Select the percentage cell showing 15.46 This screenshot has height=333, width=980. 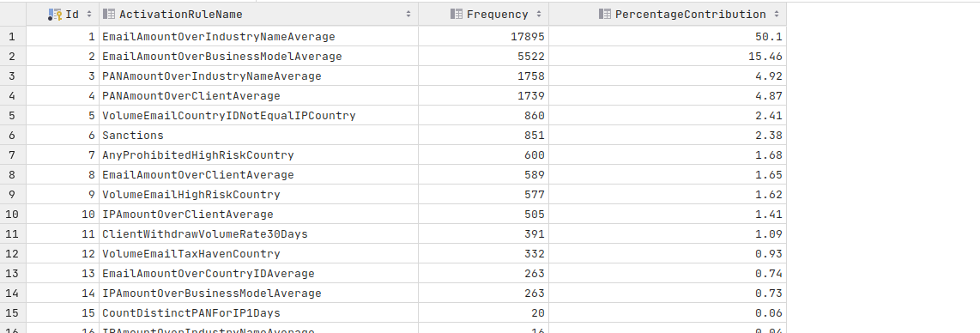point(668,57)
